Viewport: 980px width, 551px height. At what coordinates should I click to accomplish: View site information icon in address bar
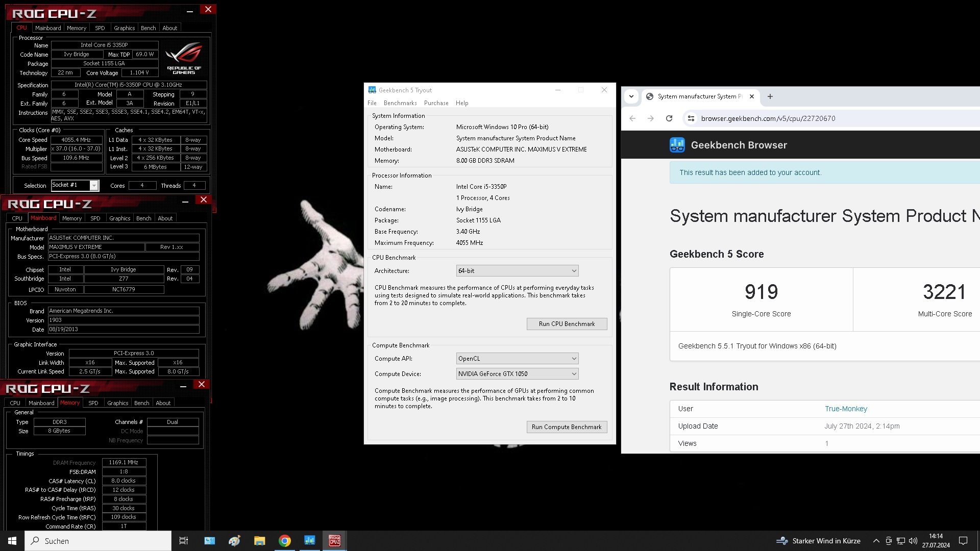[691, 118]
